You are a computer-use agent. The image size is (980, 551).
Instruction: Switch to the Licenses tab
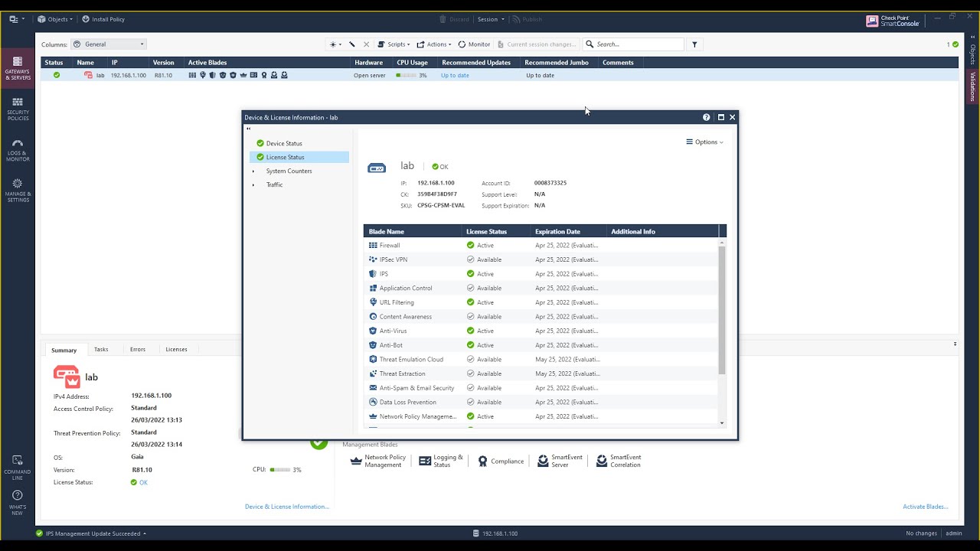click(176, 349)
